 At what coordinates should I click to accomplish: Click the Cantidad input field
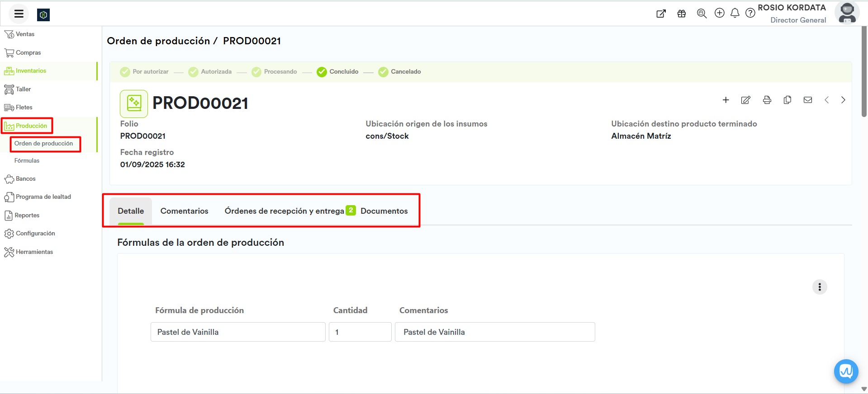[360, 332]
